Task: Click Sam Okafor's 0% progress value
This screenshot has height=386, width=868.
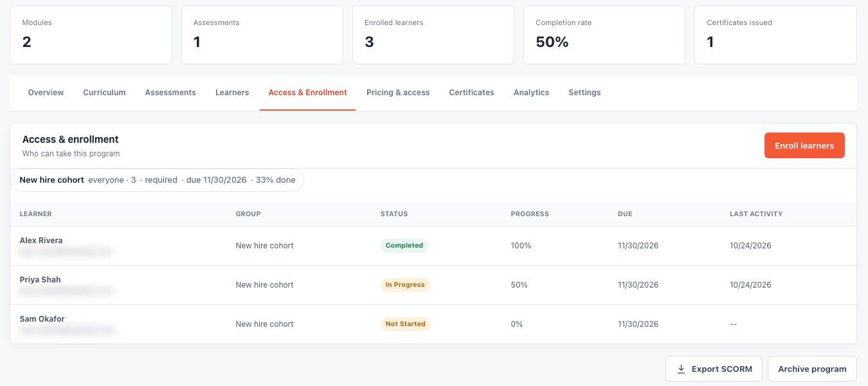Action: click(517, 324)
